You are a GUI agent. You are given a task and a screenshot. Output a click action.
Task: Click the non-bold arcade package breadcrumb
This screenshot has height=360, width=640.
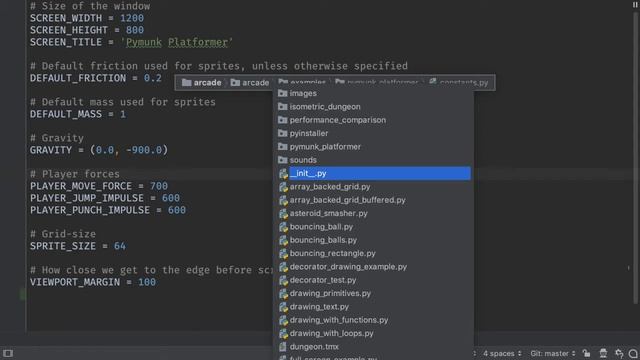click(x=250, y=83)
